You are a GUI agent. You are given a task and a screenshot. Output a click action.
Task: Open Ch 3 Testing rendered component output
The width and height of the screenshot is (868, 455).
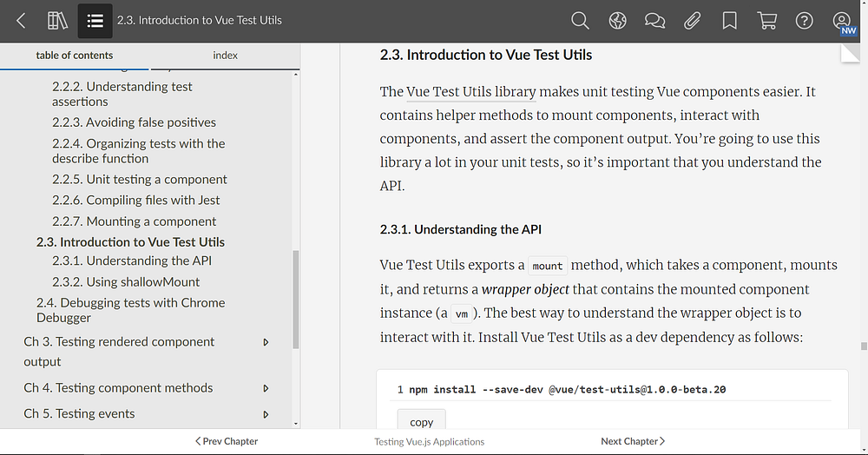[119, 352]
